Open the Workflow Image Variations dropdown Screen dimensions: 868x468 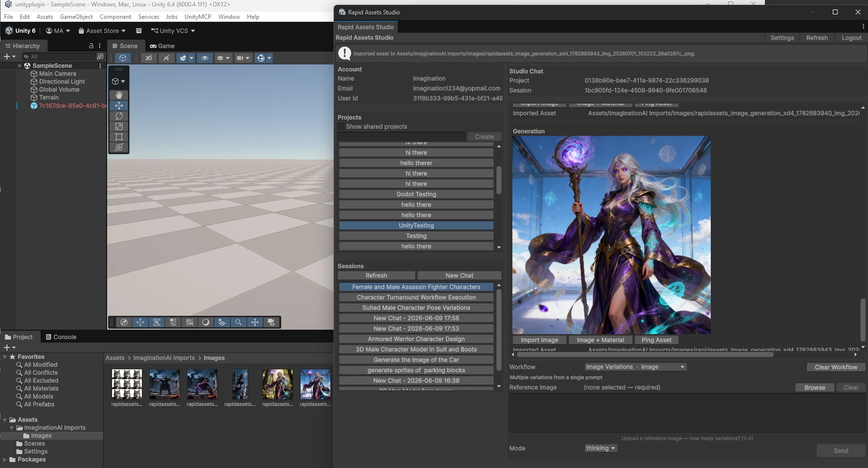[x=635, y=367]
